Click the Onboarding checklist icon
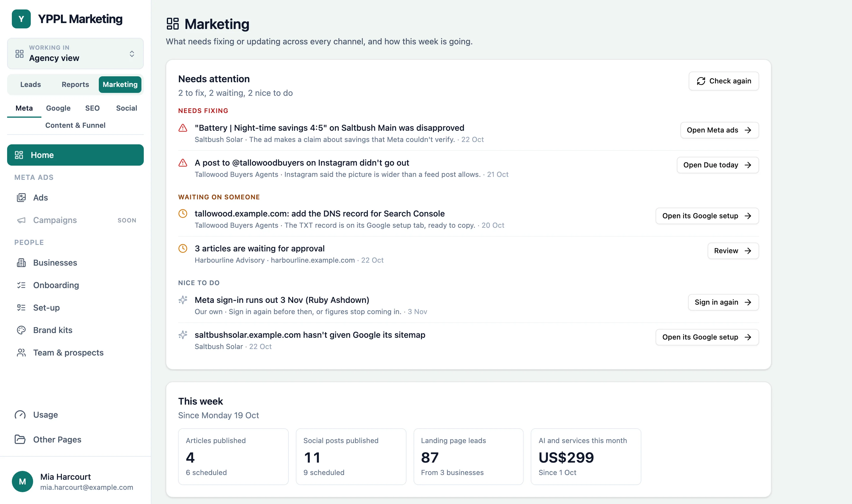 21,285
